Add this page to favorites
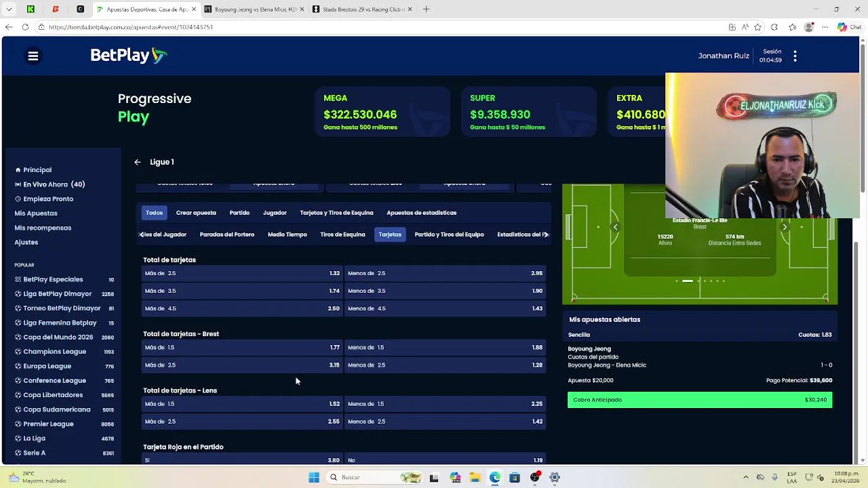Screen dimensions: 868x488 (757, 27)
